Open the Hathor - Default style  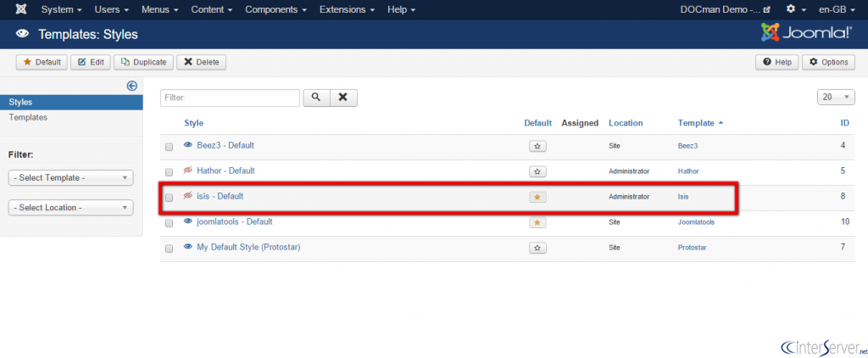click(225, 171)
